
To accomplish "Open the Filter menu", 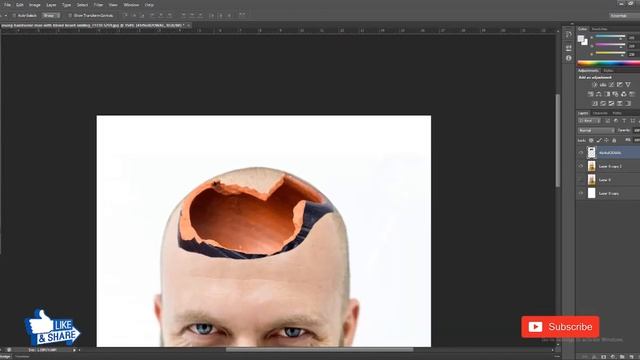I will [x=98, y=5].
